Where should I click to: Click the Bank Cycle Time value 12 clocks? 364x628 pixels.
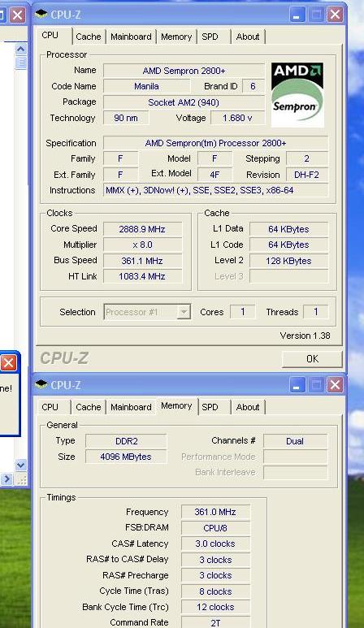coord(215,607)
